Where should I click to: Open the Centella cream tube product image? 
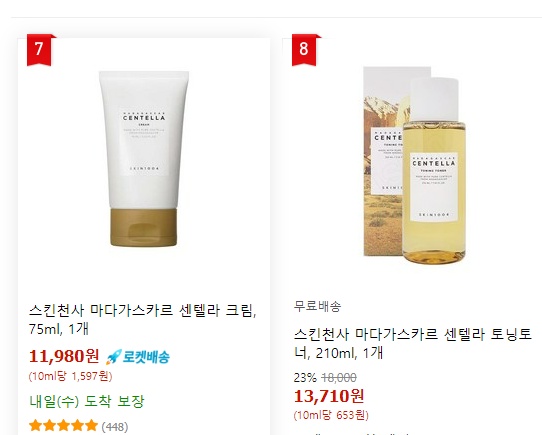pyautogui.click(x=144, y=159)
